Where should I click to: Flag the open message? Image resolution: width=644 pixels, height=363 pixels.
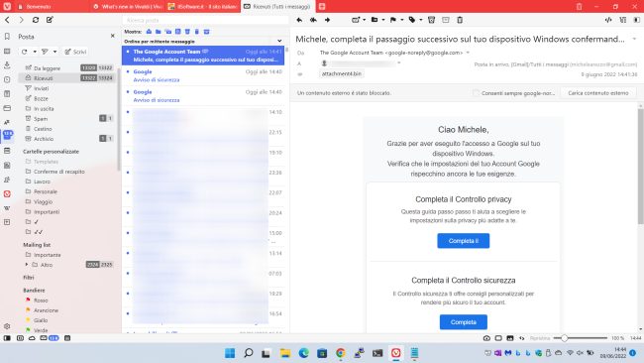[x=393, y=20]
